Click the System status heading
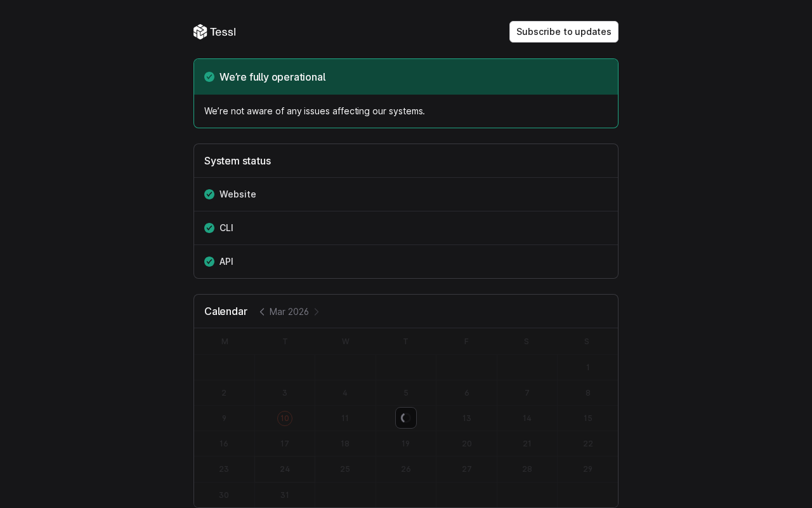 (x=237, y=161)
